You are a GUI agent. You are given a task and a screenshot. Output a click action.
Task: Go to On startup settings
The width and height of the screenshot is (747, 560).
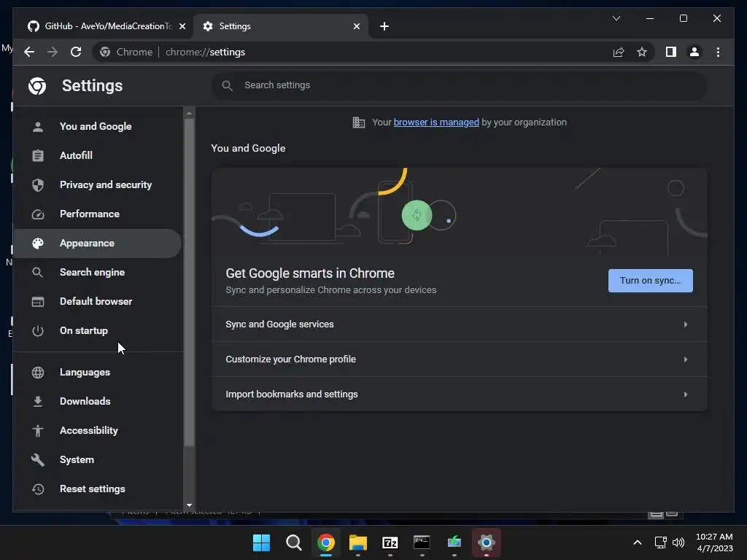[98, 331]
